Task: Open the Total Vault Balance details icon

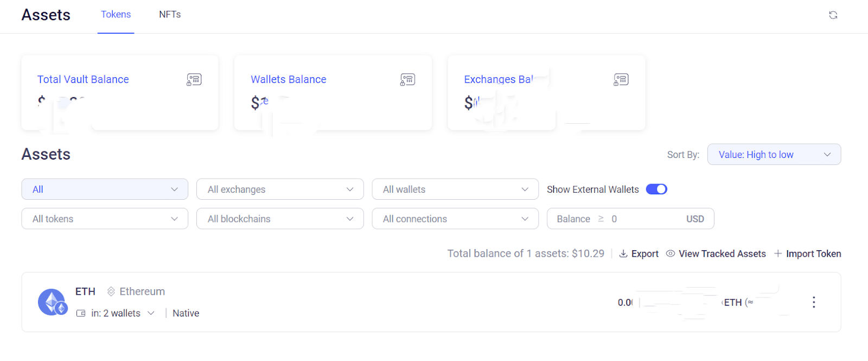Action: [x=194, y=80]
